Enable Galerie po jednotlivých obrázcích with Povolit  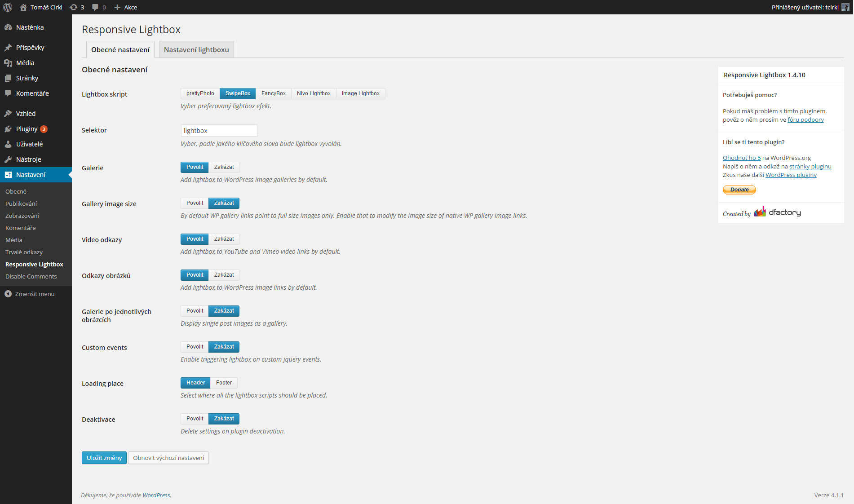point(195,311)
